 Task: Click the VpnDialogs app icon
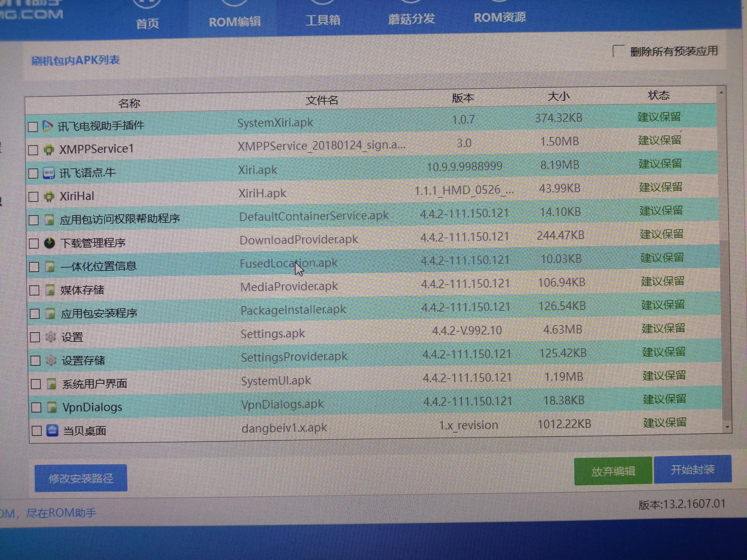tap(52, 407)
